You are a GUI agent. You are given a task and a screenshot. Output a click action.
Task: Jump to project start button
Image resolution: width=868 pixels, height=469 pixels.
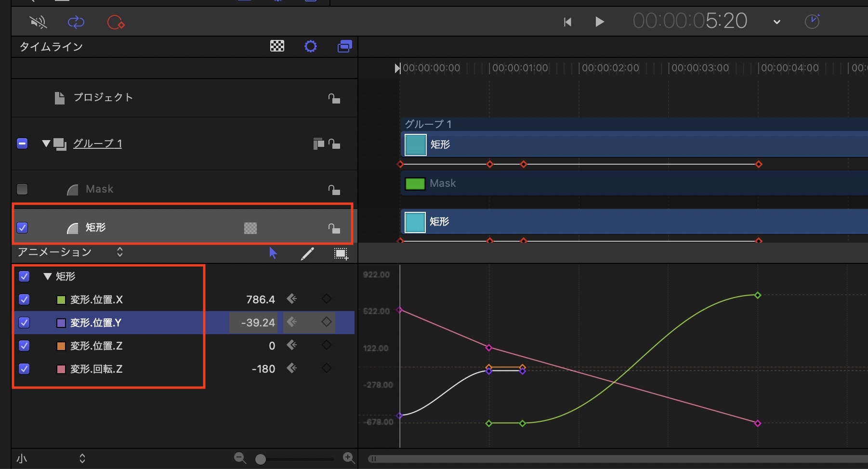coord(567,22)
